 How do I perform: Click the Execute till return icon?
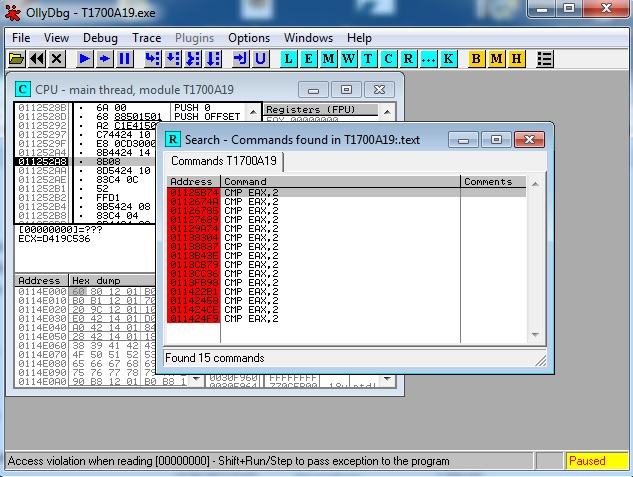coord(241,59)
